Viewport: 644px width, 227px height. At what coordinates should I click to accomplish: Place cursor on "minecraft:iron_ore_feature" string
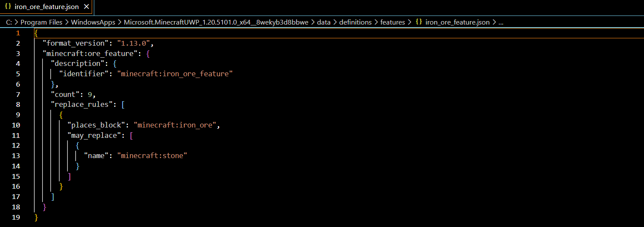(x=175, y=74)
